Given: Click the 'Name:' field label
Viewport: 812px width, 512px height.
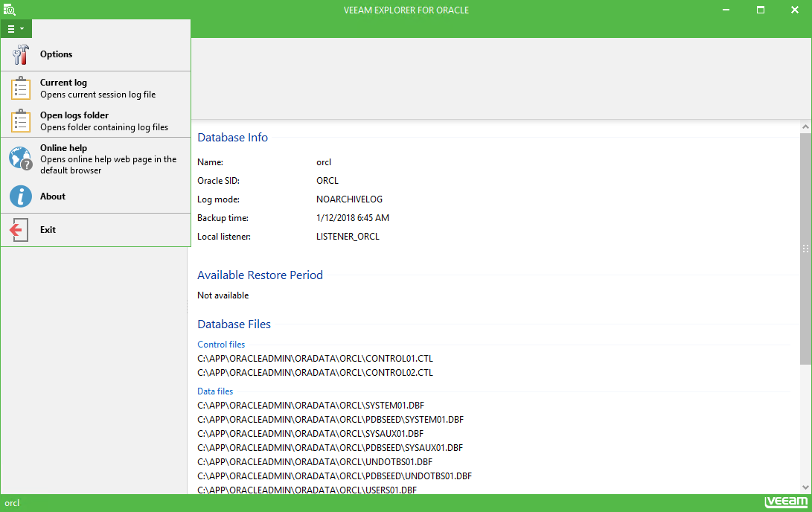Looking at the screenshot, I should pyautogui.click(x=210, y=162).
